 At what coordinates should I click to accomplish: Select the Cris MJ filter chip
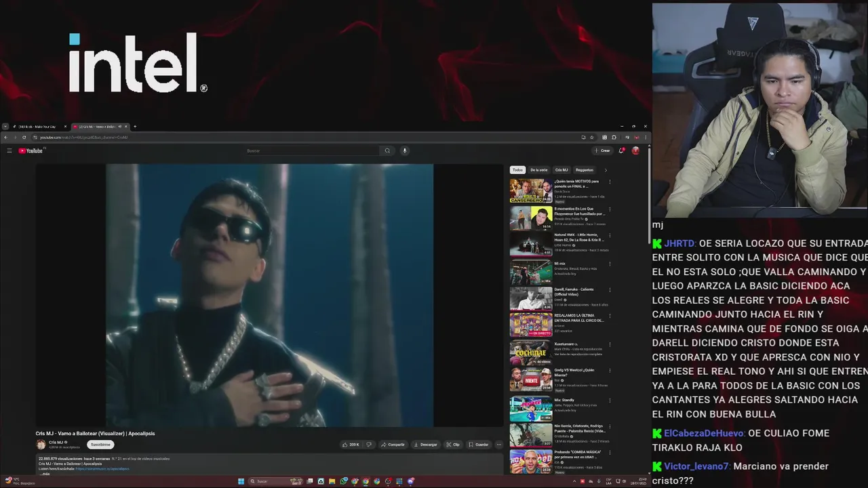click(561, 170)
